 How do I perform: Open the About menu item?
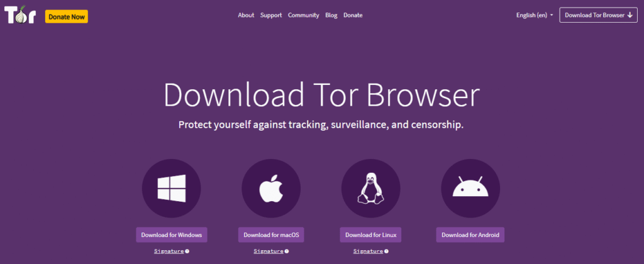246,15
